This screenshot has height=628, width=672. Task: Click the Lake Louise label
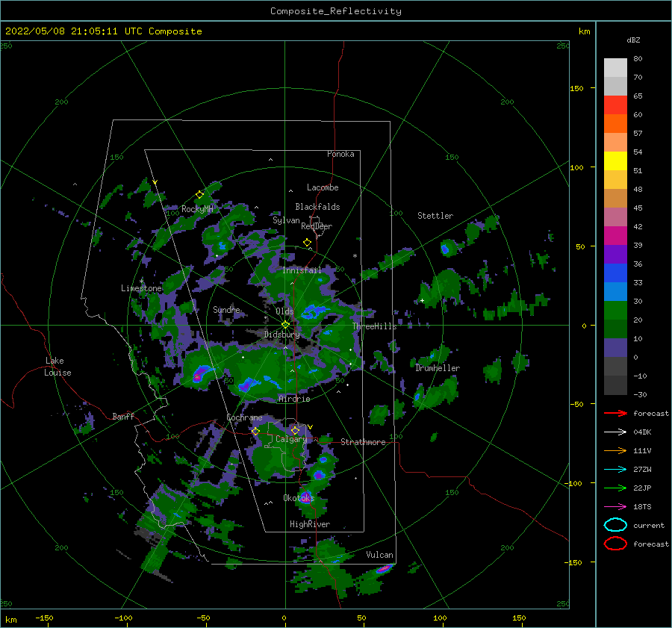point(57,367)
